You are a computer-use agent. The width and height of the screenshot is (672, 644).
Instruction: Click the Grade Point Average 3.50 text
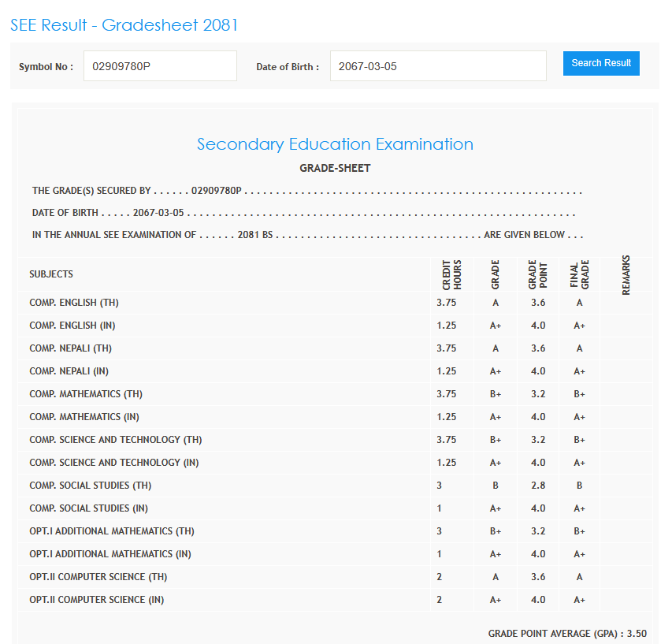coord(567,634)
